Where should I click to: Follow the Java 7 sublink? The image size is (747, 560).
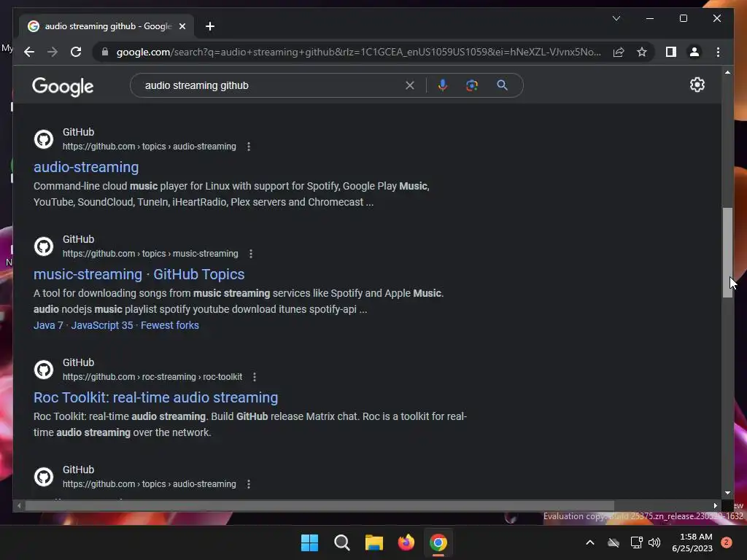pyautogui.click(x=48, y=325)
